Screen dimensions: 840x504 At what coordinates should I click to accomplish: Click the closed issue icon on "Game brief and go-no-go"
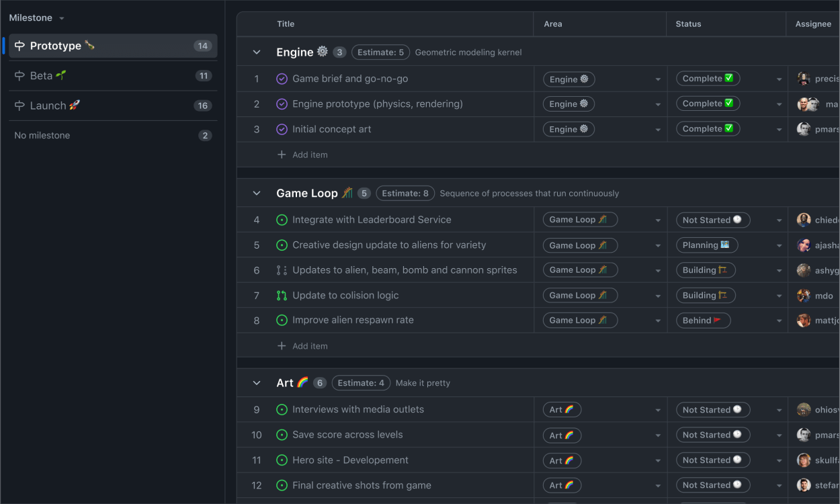point(282,79)
